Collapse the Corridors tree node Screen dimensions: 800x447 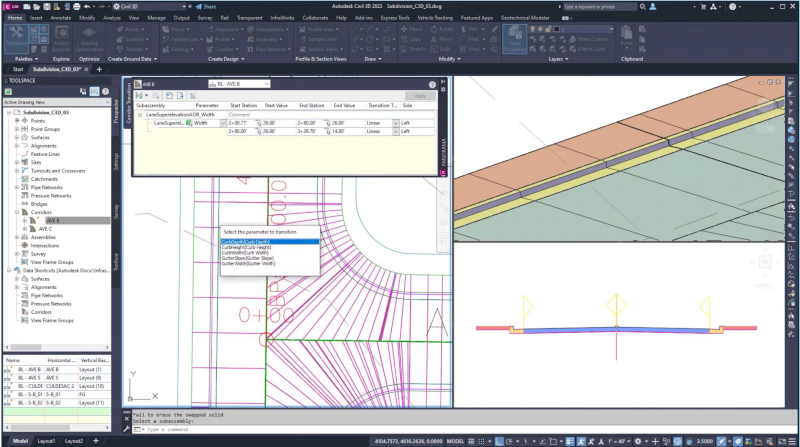pyautogui.click(x=17, y=212)
